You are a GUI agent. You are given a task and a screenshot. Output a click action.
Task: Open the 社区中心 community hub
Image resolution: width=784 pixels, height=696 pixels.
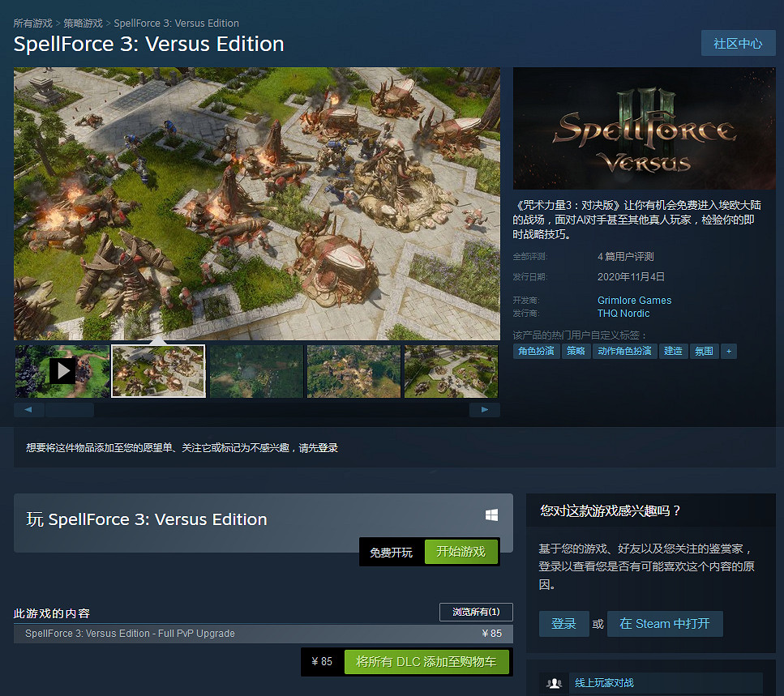(x=738, y=44)
